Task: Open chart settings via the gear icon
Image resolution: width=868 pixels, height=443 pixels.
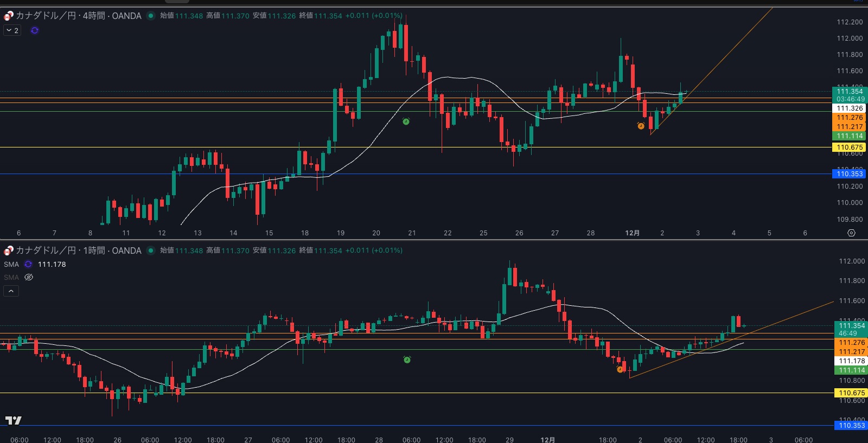Action: click(x=851, y=233)
